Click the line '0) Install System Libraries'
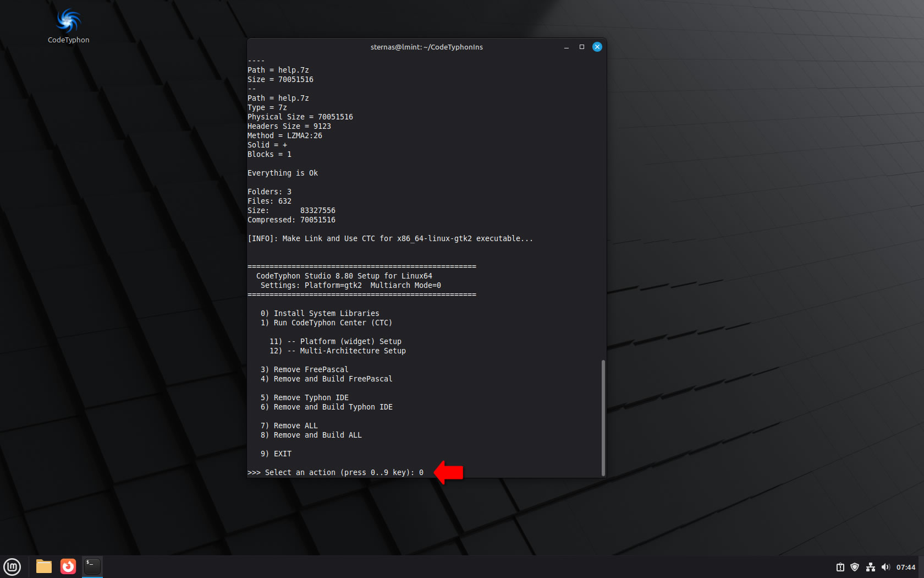Screen dimensions: 924x578 coord(320,313)
